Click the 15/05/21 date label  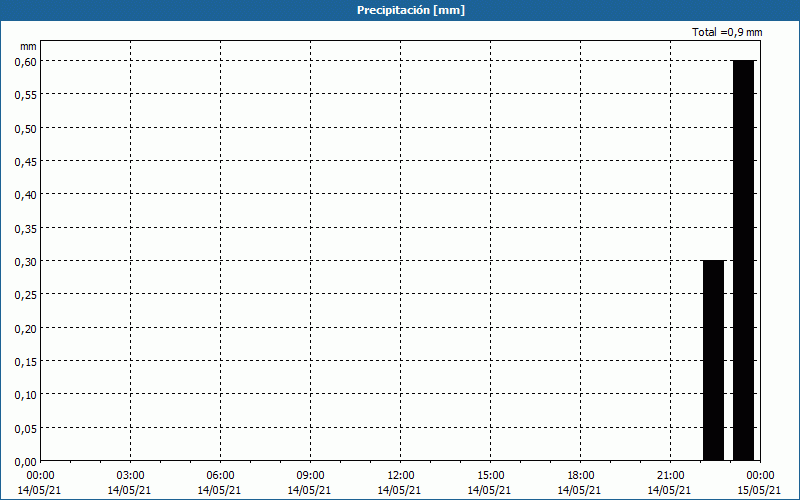(759, 490)
